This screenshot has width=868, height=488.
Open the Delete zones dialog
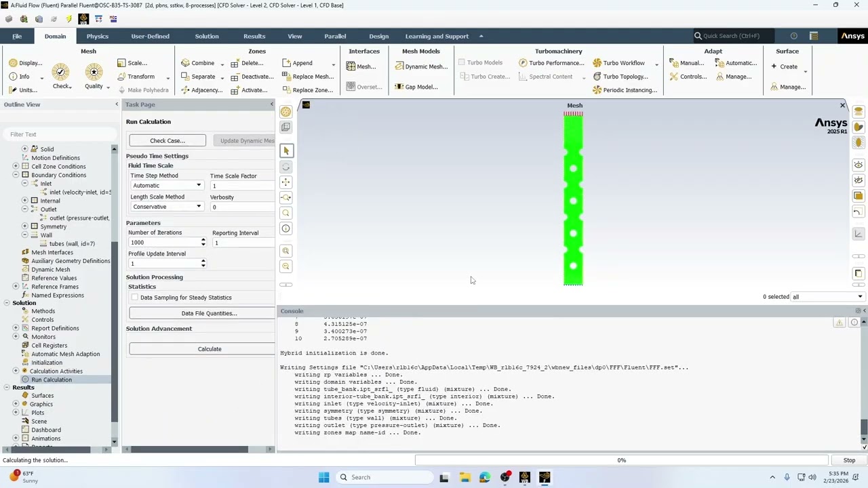pyautogui.click(x=247, y=63)
